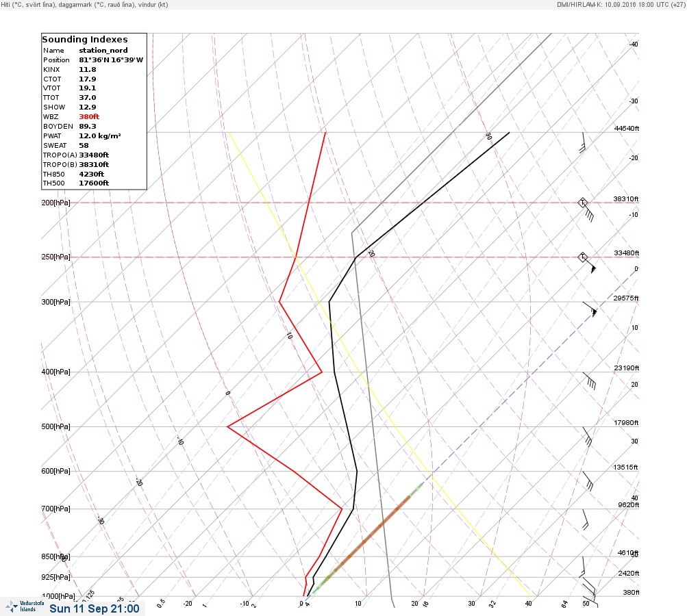
Task: Click the wind barb at 400 hPa
Action: pos(589,381)
